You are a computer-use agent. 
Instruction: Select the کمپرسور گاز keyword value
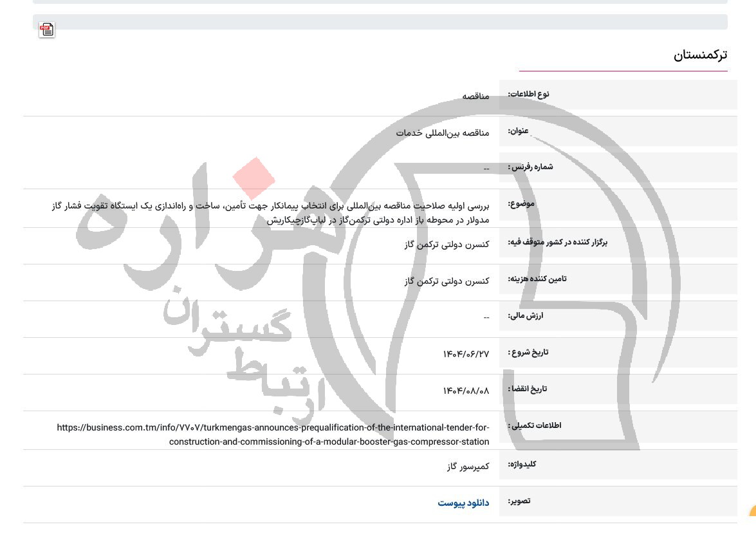468,465
